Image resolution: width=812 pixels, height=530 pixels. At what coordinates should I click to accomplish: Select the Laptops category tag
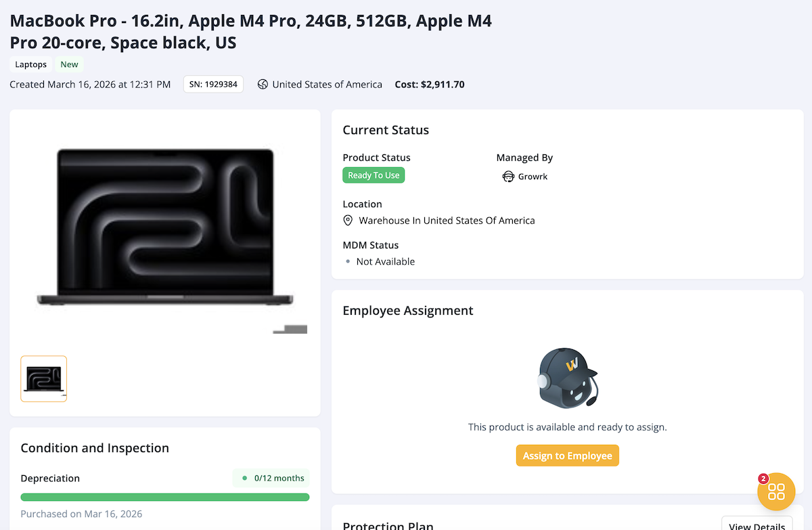click(30, 64)
